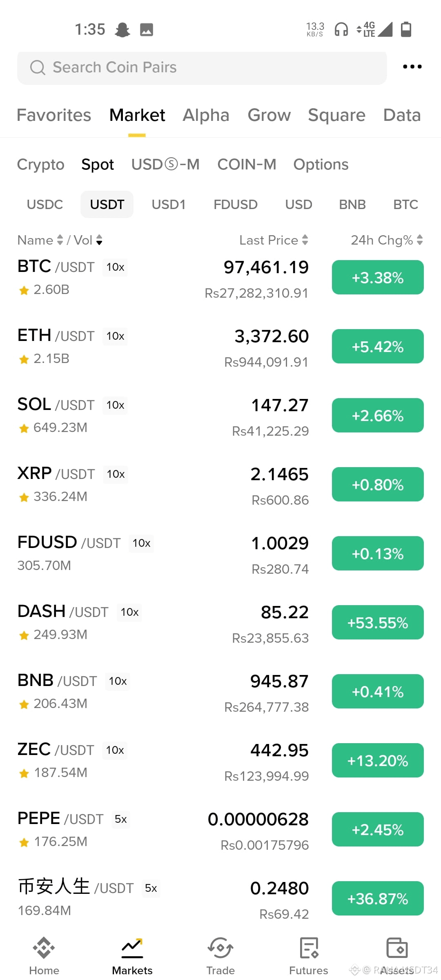
Task: Switch to the USD Ⓢ-M futures tab
Action: (x=165, y=165)
